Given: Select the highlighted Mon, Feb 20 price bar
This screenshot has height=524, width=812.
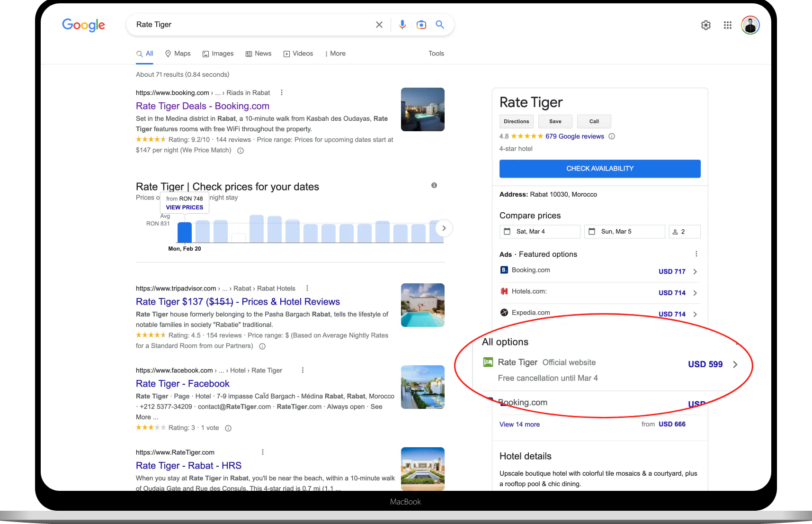Looking at the screenshot, I should click(185, 232).
